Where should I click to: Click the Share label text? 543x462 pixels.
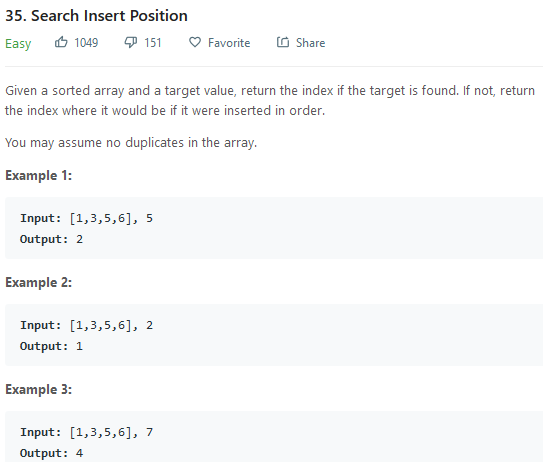310,43
